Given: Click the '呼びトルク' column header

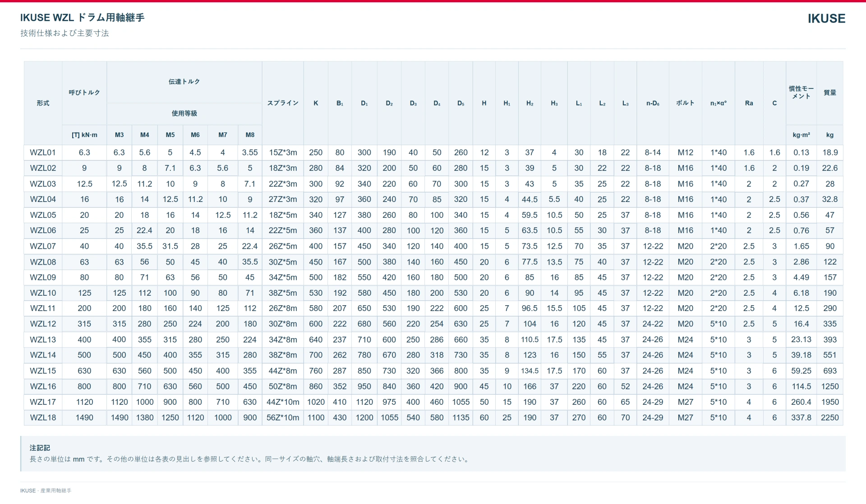Looking at the screenshot, I should coord(84,92).
